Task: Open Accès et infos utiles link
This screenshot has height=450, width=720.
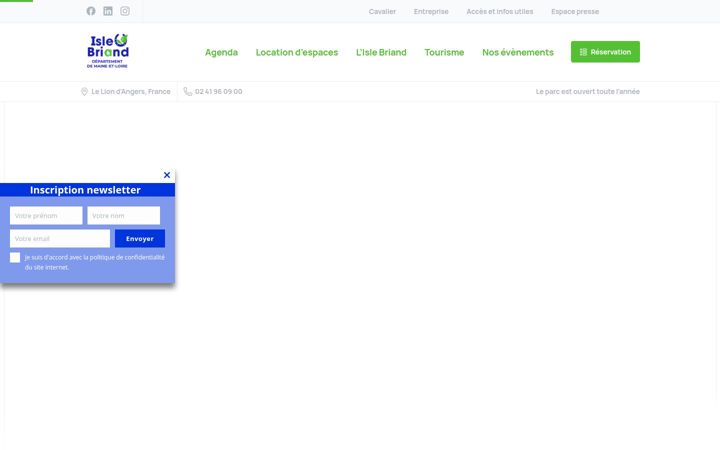Action: tap(500, 11)
